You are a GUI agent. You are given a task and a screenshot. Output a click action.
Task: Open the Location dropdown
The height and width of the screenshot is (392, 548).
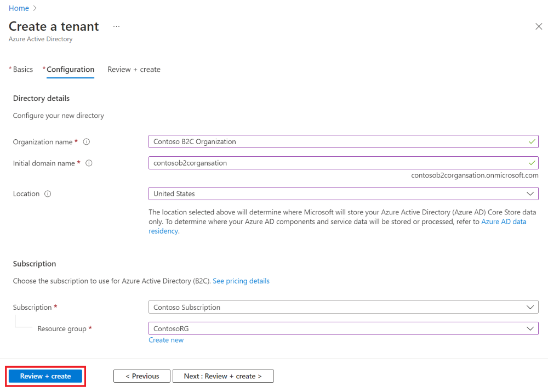tap(529, 194)
